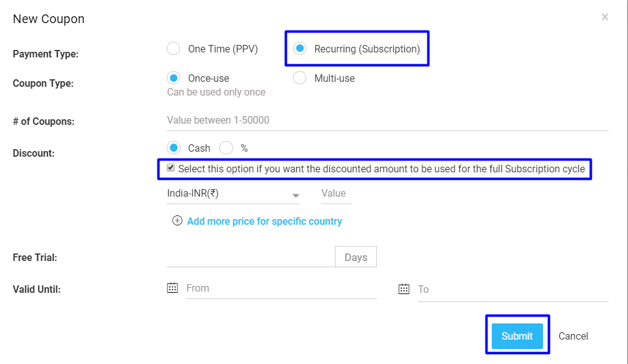Click Add more price for specific country
628x364 pixels.
pyautogui.click(x=264, y=221)
